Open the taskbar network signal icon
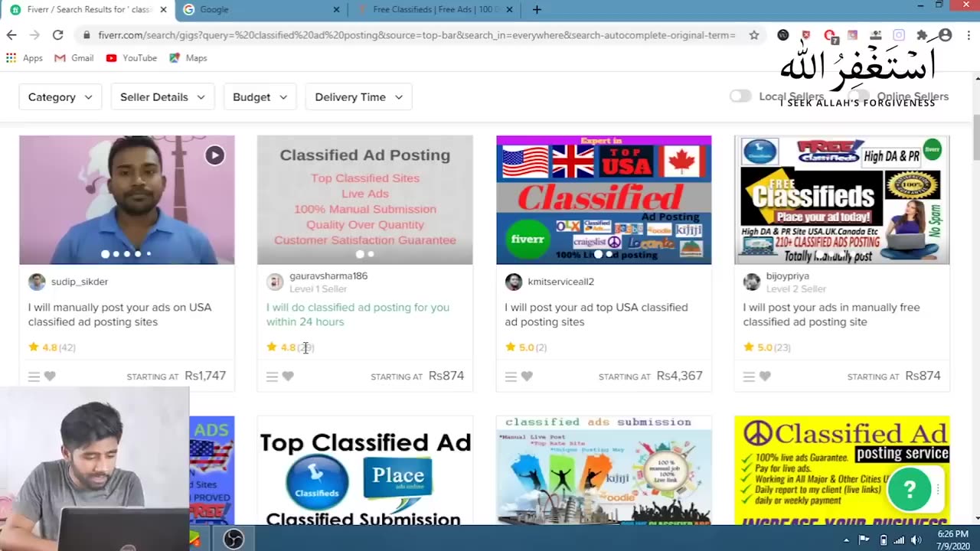 coord(899,540)
